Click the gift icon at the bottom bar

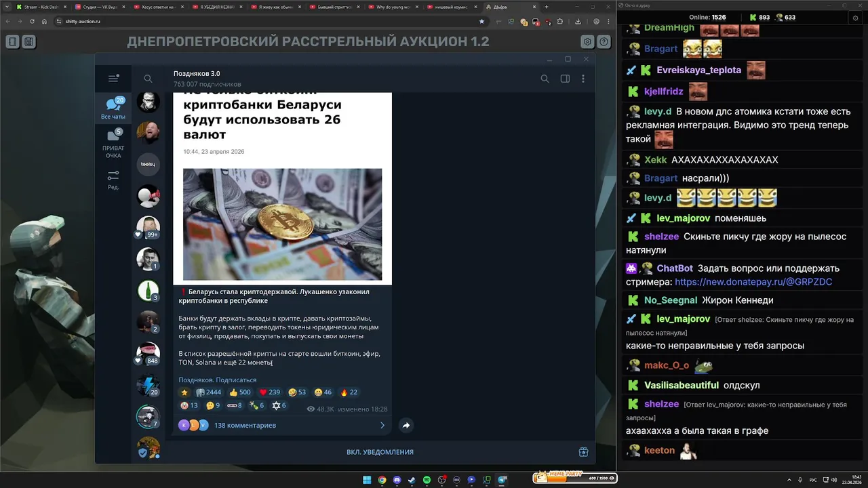coord(583,452)
